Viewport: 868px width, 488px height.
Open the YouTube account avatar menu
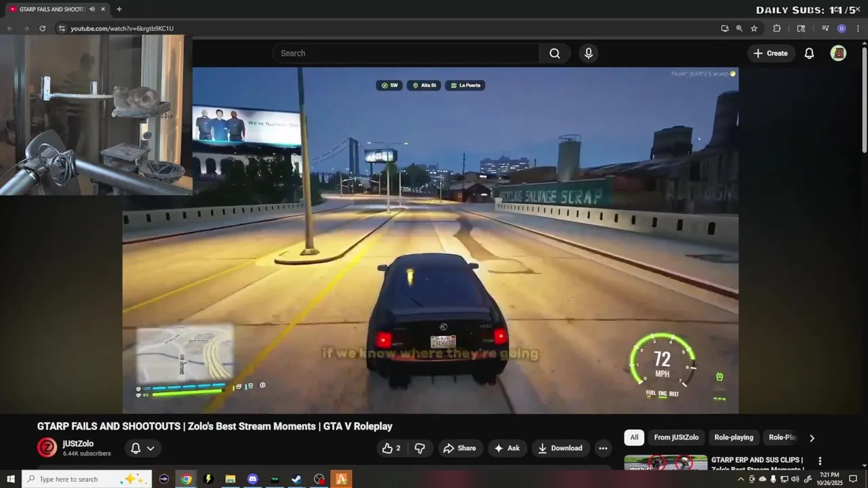click(x=838, y=54)
